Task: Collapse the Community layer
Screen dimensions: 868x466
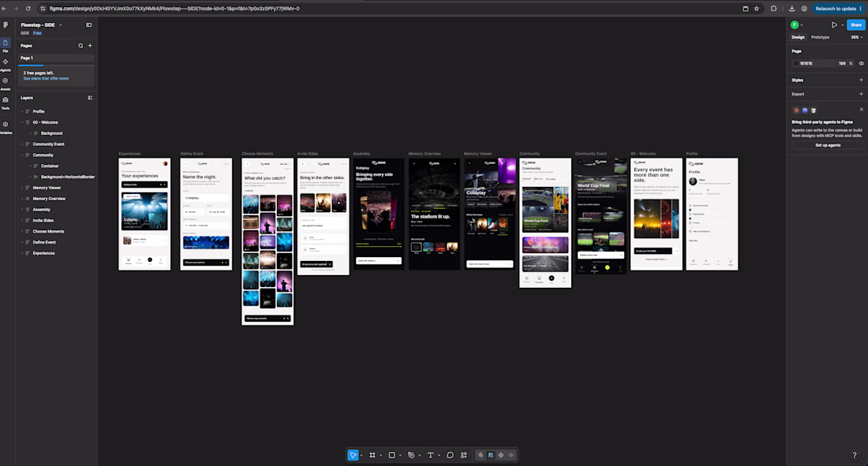Action: pyautogui.click(x=22, y=155)
